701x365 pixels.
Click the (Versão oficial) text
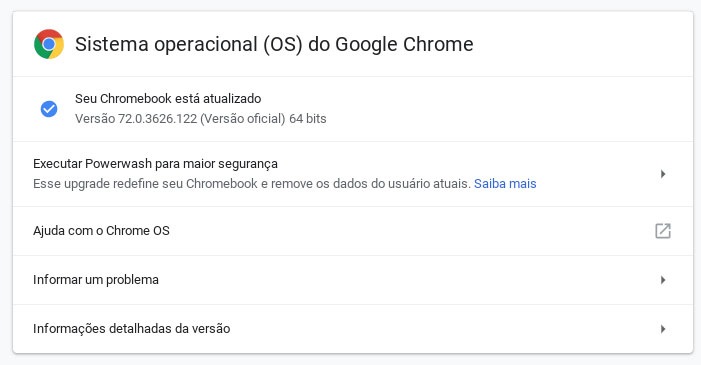(243, 119)
